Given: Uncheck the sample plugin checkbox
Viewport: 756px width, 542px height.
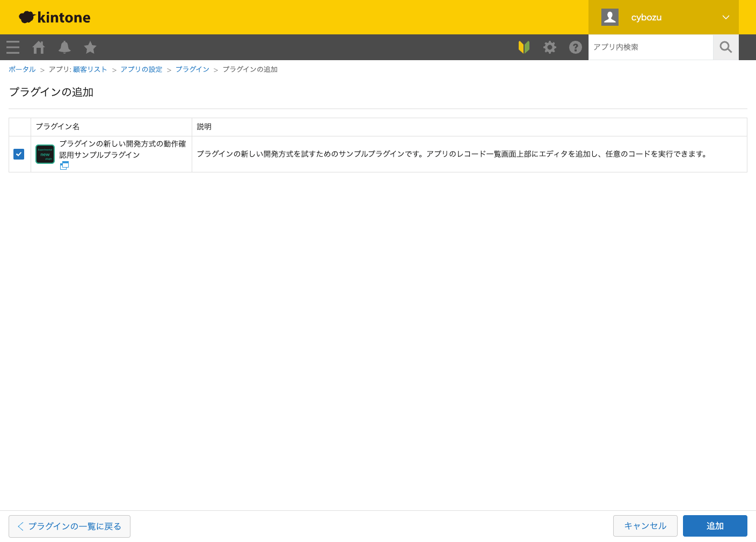Looking at the screenshot, I should [19, 154].
